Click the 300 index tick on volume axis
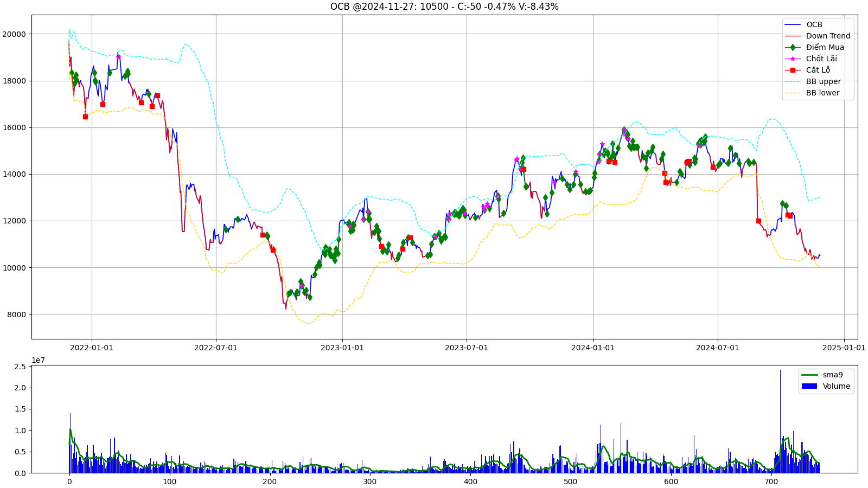Viewport: 868px width, 488px height. (x=370, y=481)
